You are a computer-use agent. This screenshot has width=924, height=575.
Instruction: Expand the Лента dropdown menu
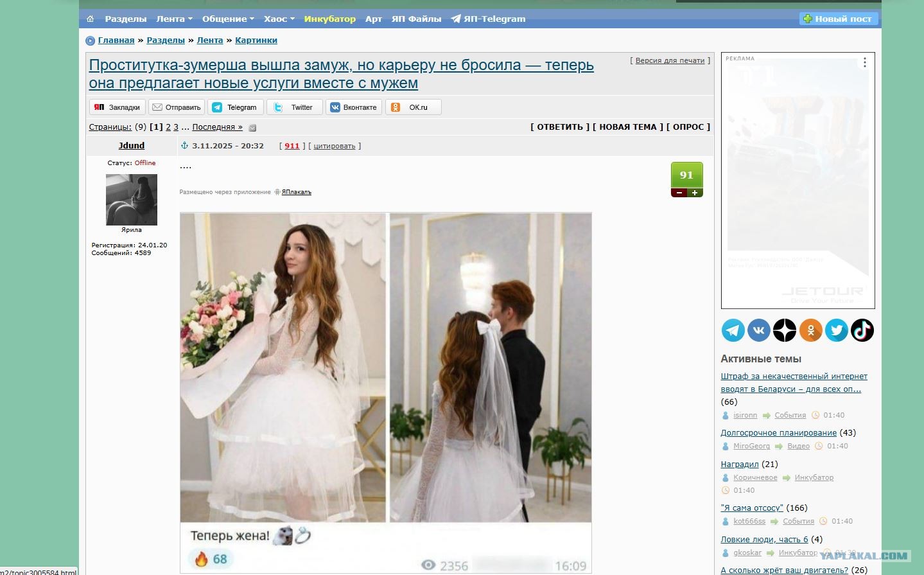pyautogui.click(x=174, y=19)
